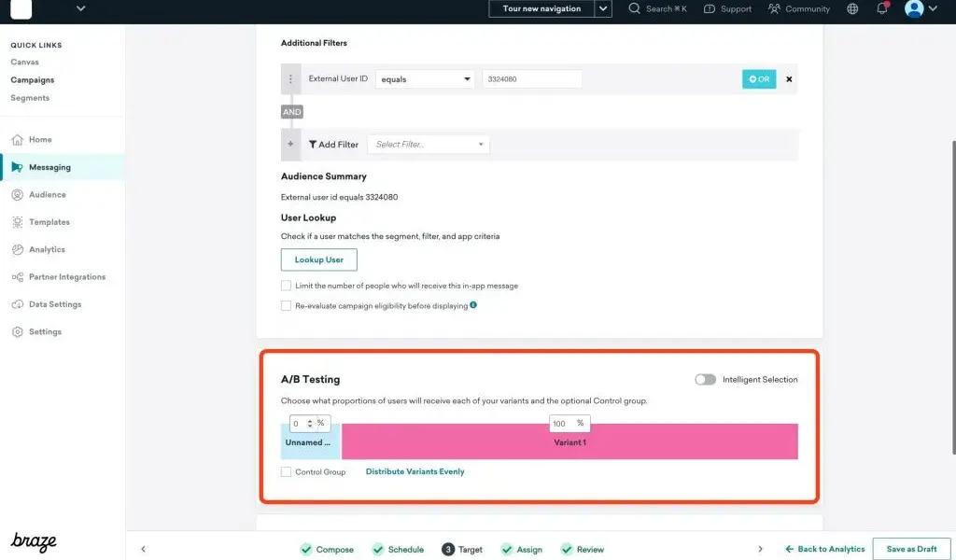Check Limit the number of people option

tap(287, 286)
